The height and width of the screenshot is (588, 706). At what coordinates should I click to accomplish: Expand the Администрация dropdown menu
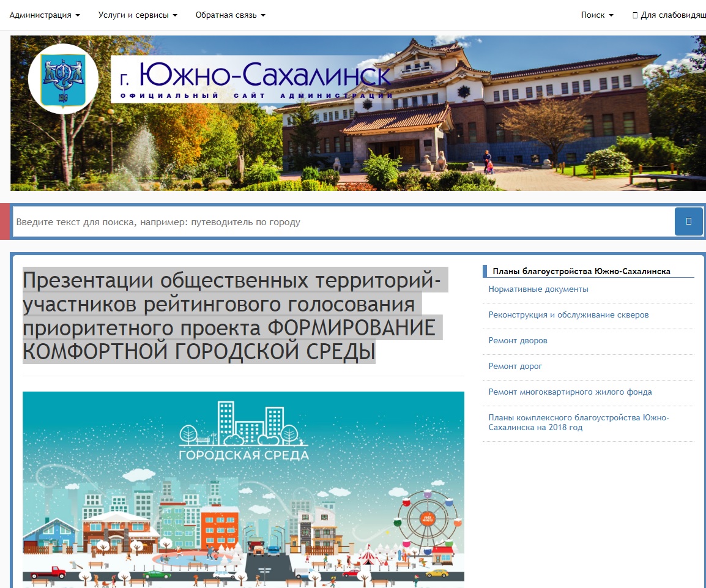pyautogui.click(x=45, y=15)
